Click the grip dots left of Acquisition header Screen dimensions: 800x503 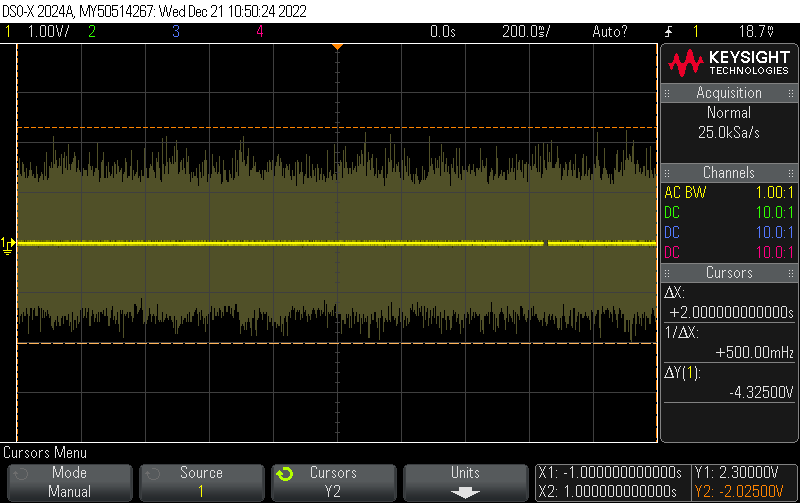click(x=667, y=93)
